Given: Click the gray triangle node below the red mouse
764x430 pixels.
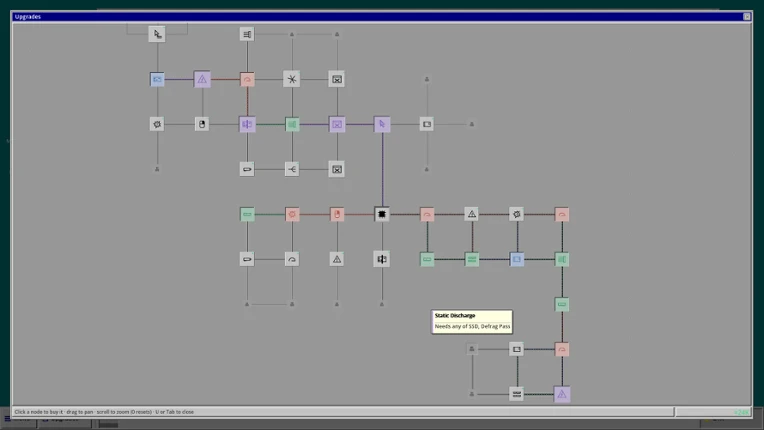Looking at the screenshot, I should click(x=337, y=259).
